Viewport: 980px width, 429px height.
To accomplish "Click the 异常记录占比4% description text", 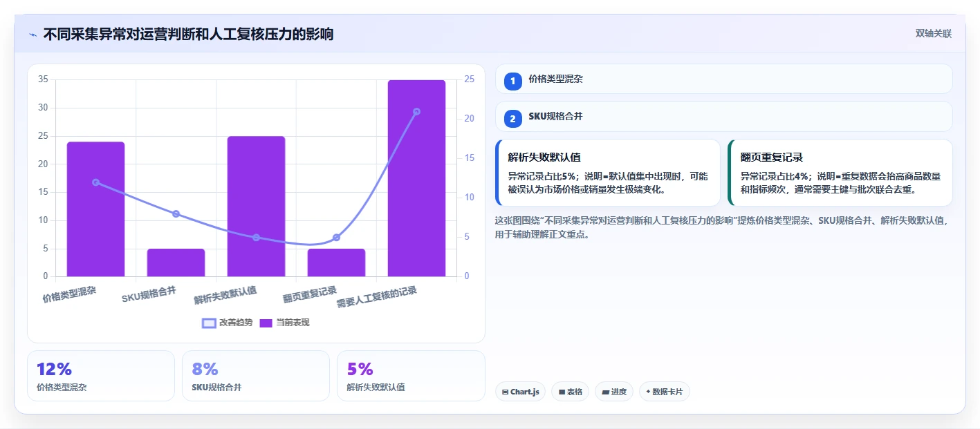I will click(840, 182).
